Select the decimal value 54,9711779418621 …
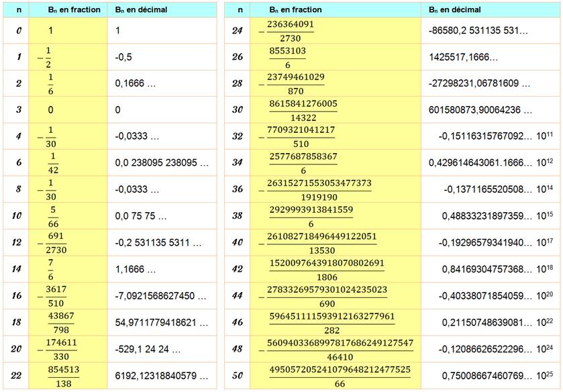This screenshot has width=563, height=392. pos(157,323)
